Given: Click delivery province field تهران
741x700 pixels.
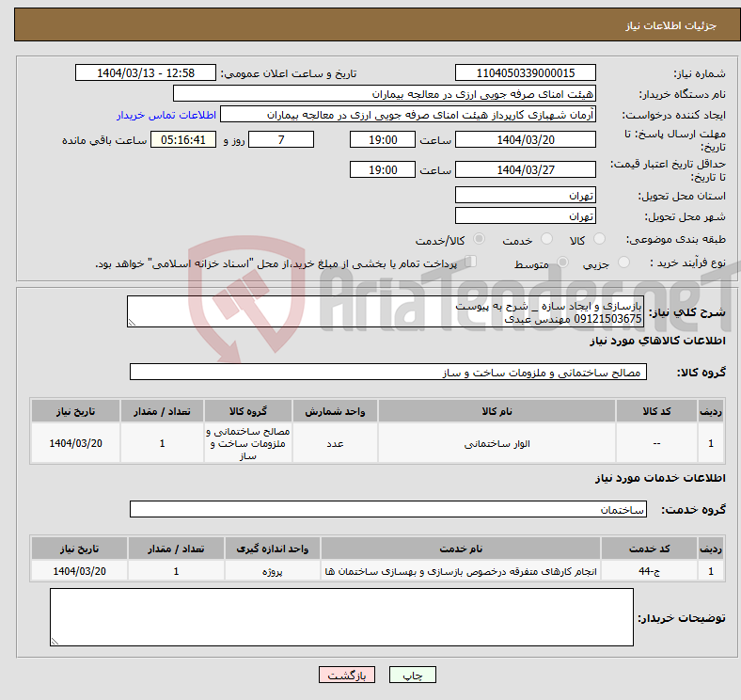Looking at the screenshot, I should pyautogui.click(x=525, y=195).
